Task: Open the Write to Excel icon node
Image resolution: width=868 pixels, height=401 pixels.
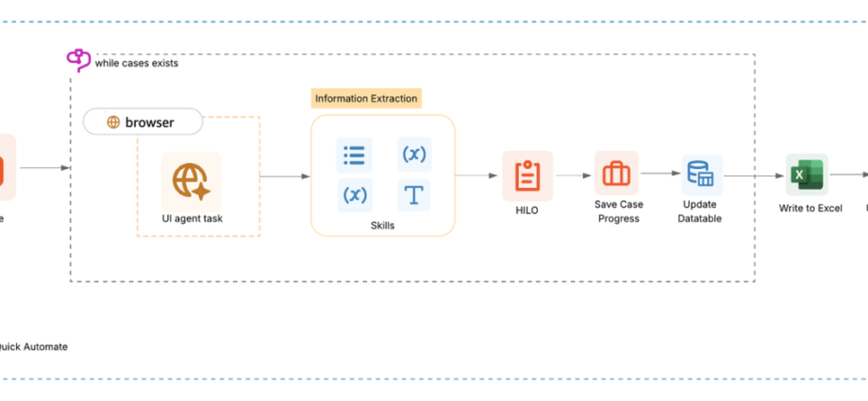Action: point(807,175)
